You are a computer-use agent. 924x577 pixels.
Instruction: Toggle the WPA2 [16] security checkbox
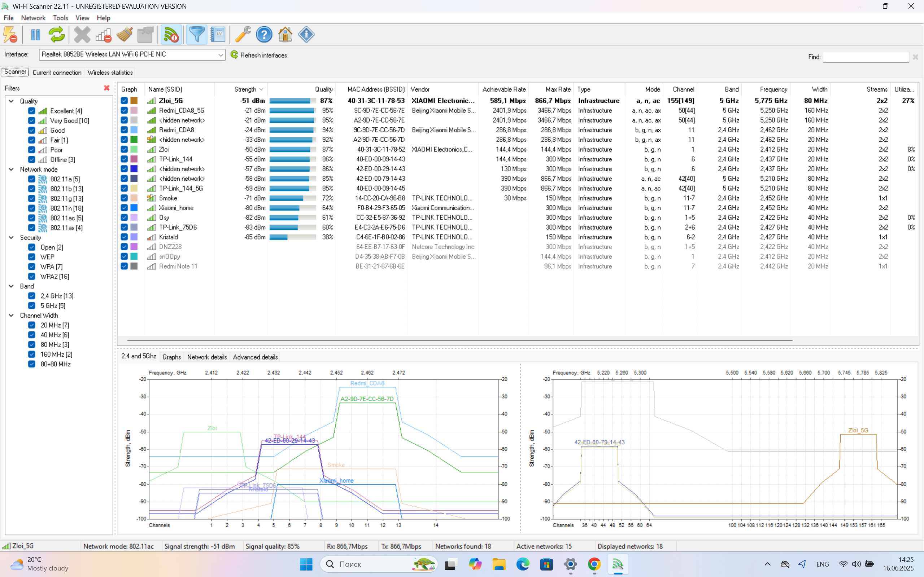click(32, 276)
